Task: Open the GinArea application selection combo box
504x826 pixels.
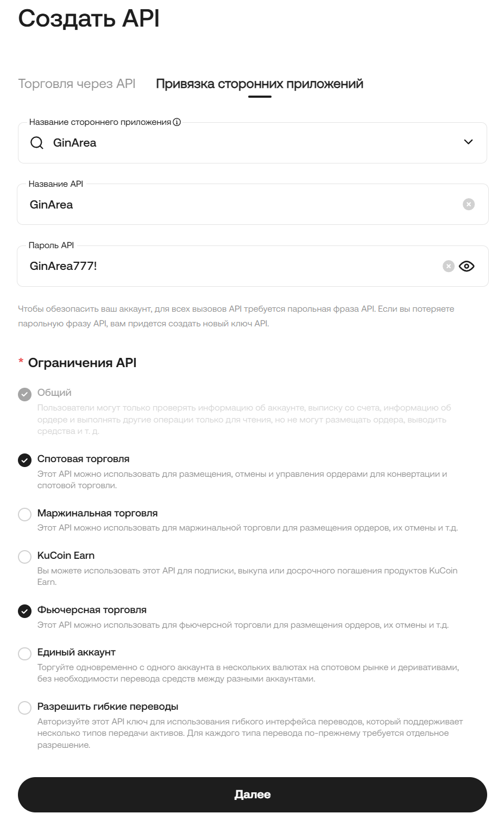Action: tap(253, 143)
